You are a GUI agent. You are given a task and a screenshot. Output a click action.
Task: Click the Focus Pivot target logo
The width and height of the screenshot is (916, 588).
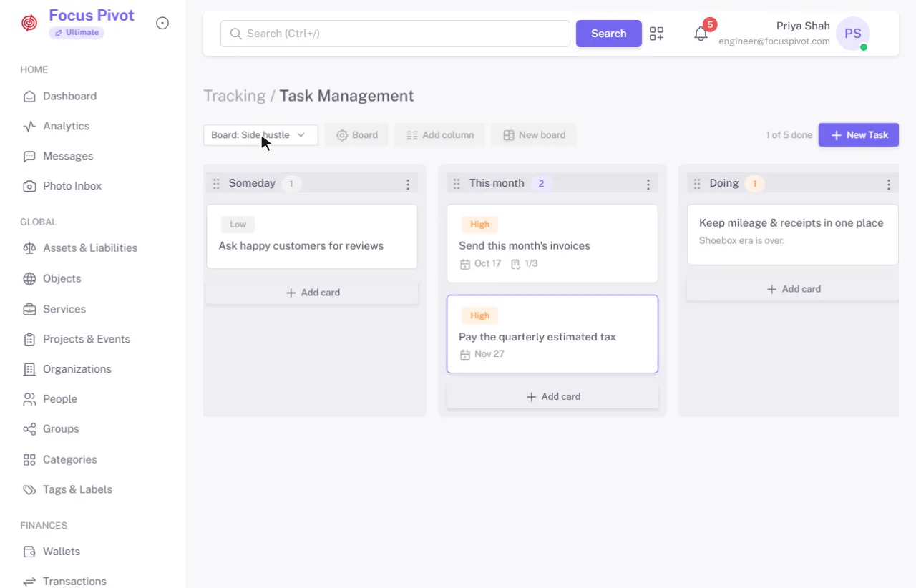(29, 24)
